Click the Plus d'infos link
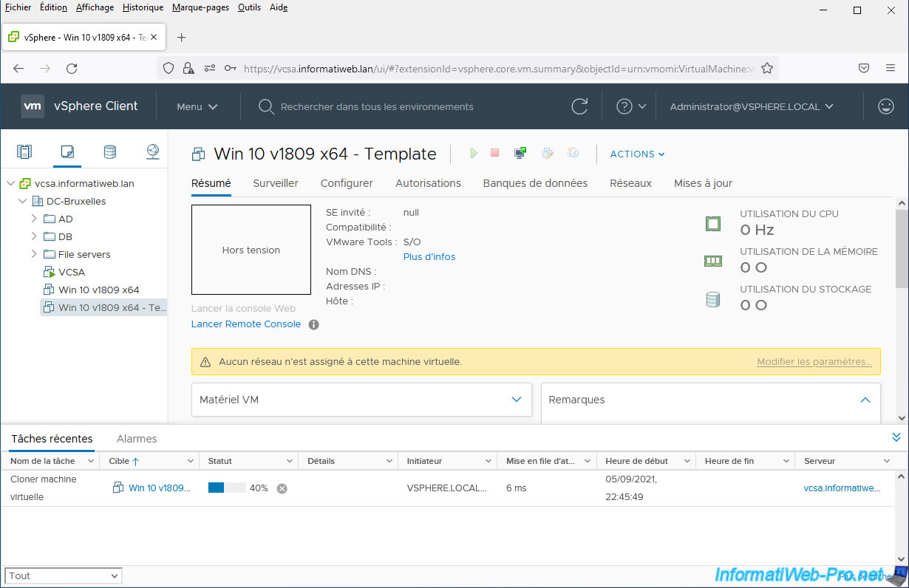The width and height of the screenshot is (909, 588). click(429, 257)
